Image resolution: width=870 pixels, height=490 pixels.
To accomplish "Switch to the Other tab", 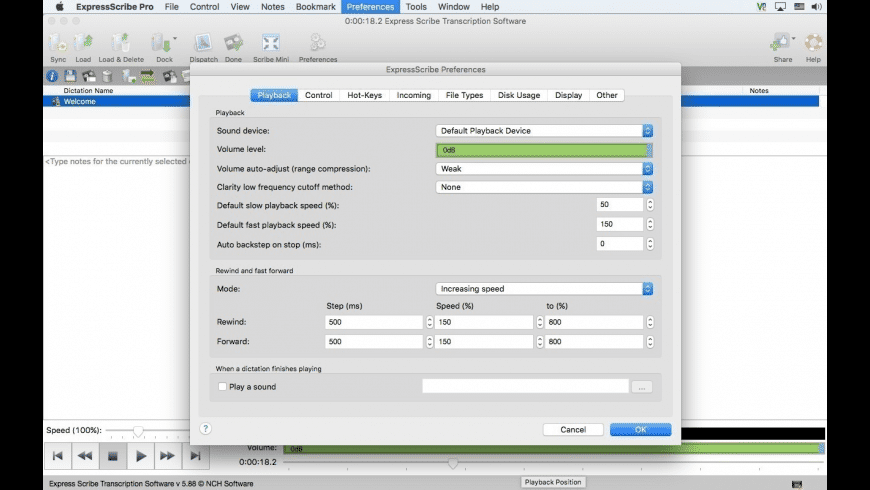I will point(607,95).
